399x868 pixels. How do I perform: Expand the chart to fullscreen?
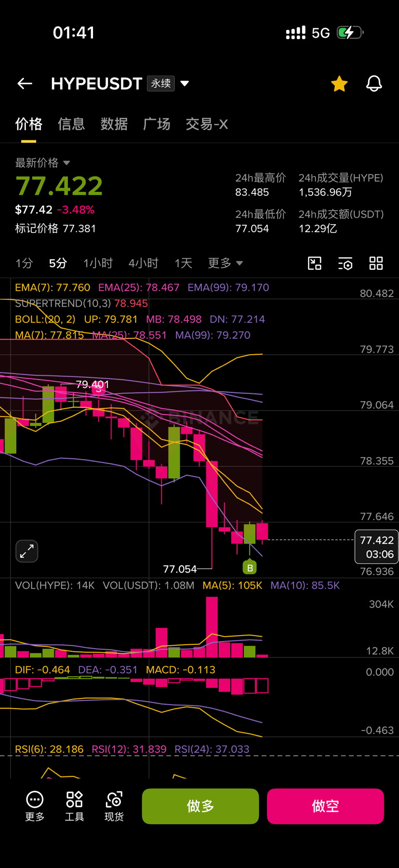(x=27, y=551)
